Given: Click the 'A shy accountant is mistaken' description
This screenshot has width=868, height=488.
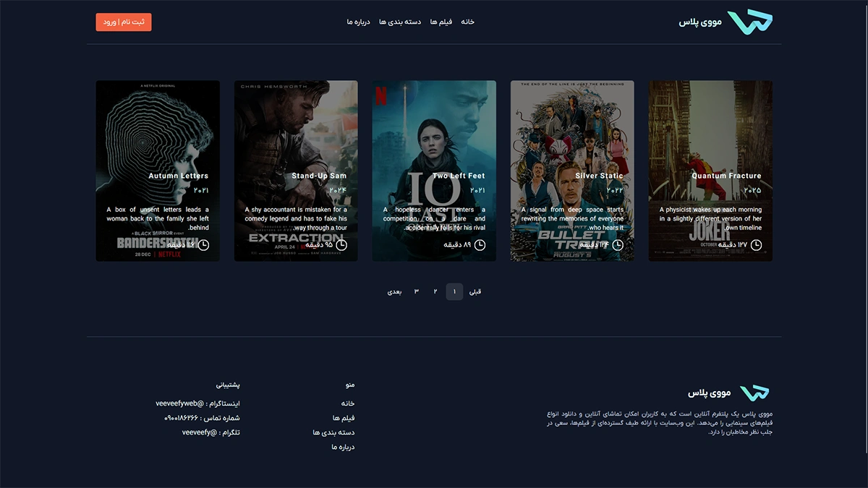Looking at the screenshot, I should coord(296,218).
